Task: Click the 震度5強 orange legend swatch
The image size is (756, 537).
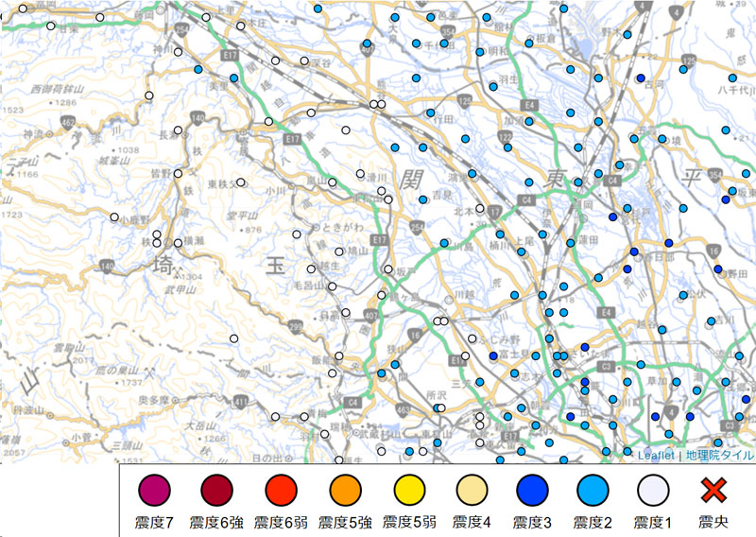Action: pyautogui.click(x=345, y=490)
